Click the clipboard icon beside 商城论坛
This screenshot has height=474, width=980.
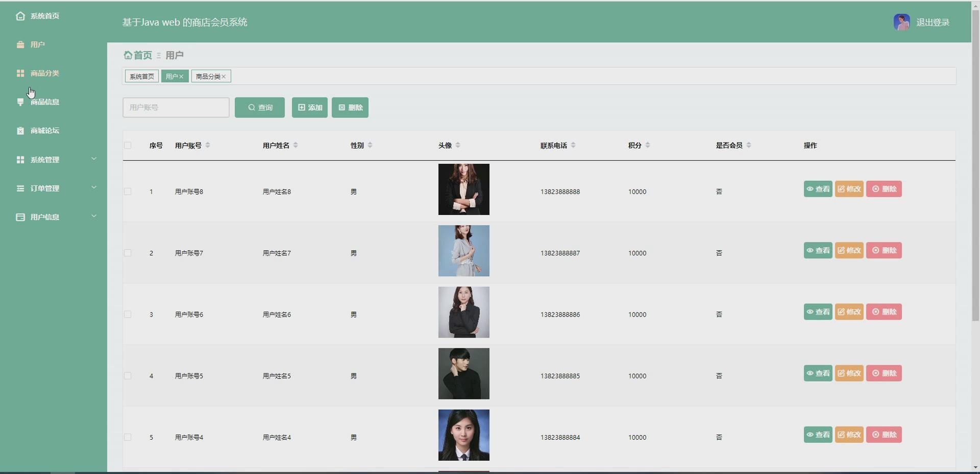pos(20,130)
